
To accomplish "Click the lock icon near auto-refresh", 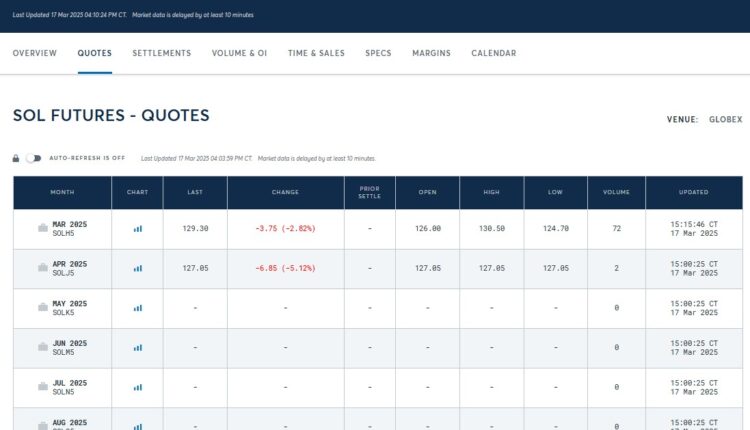I will pos(16,158).
